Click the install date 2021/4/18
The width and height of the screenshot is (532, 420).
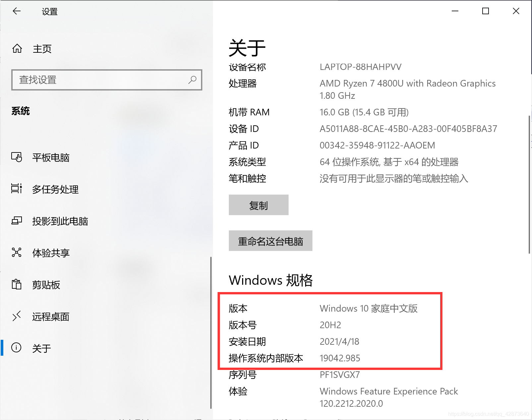click(x=339, y=341)
